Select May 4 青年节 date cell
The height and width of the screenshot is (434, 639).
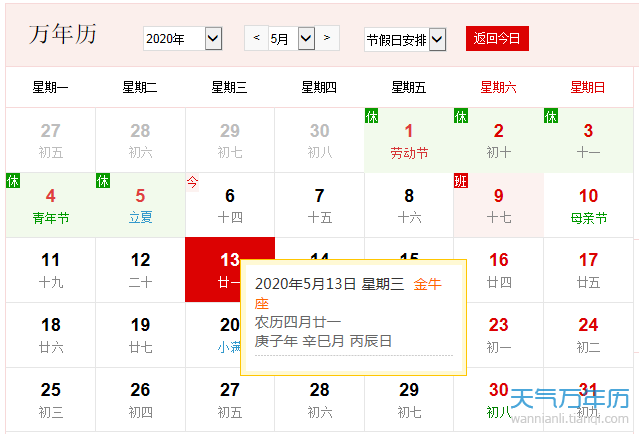(51, 205)
